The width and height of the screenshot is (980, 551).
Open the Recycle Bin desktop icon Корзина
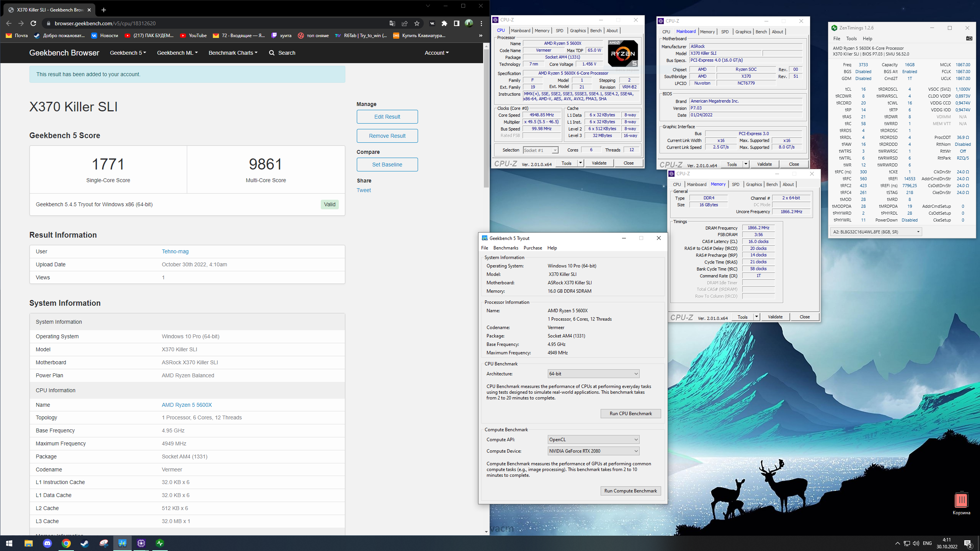pyautogui.click(x=961, y=504)
